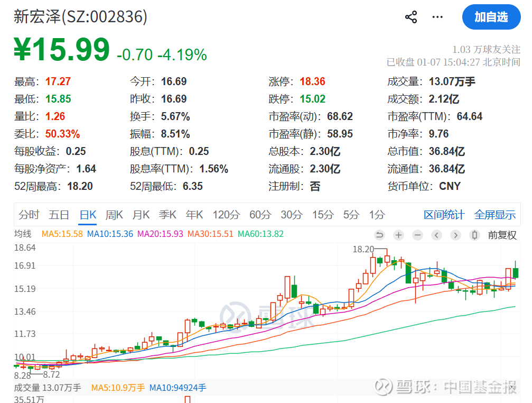This screenshot has width=532, height=403.
Task: Click the 跌停 value 15.02
Action: (x=312, y=99)
